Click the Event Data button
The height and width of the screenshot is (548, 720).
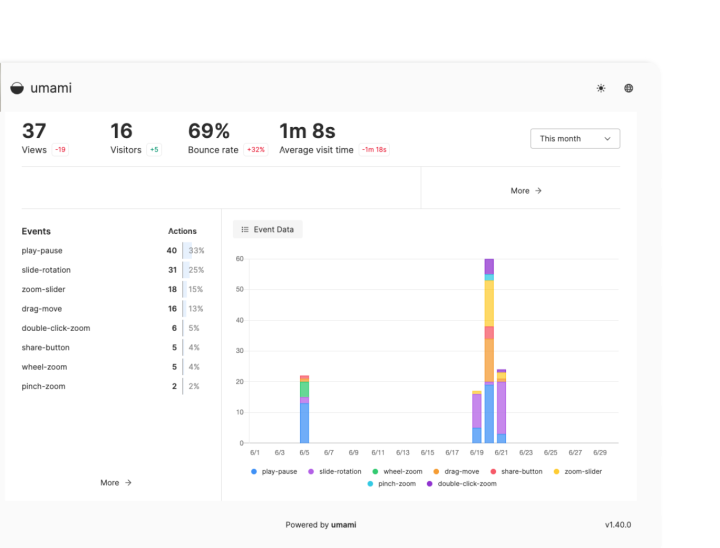click(x=267, y=229)
